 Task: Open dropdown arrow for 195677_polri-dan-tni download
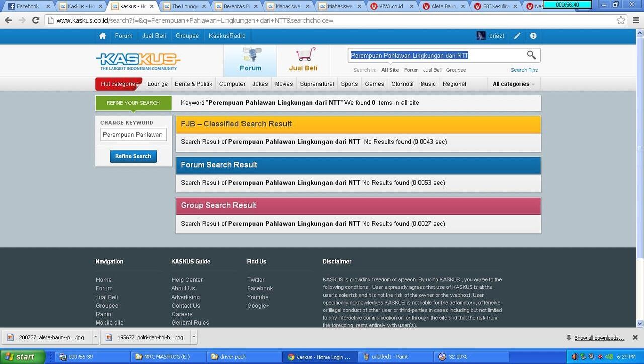pos(194,337)
